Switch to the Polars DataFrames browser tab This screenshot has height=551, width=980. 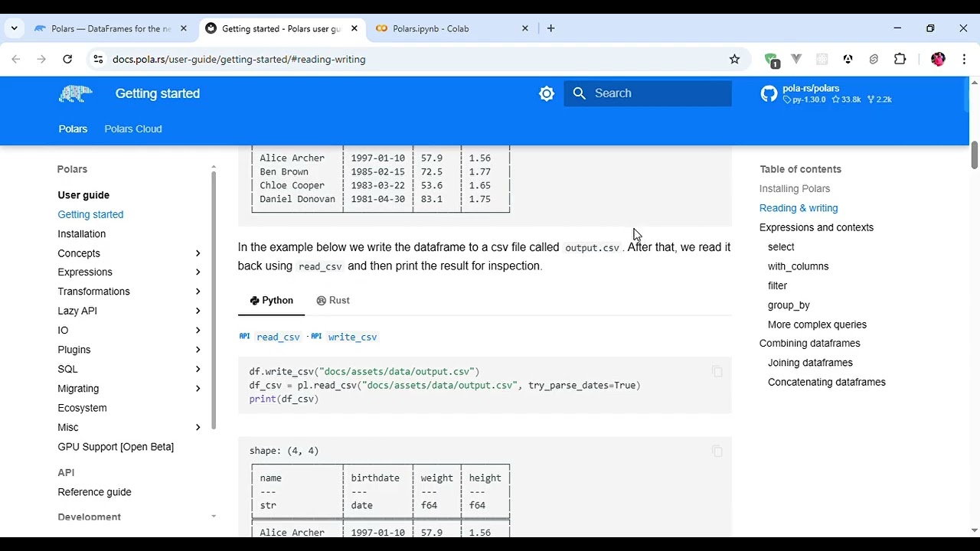tap(111, 28)
